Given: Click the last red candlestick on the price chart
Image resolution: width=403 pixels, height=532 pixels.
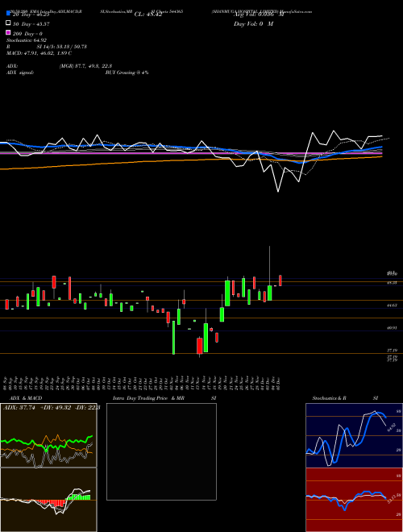Looking at the screenshot, I should [x=280, y=281].
